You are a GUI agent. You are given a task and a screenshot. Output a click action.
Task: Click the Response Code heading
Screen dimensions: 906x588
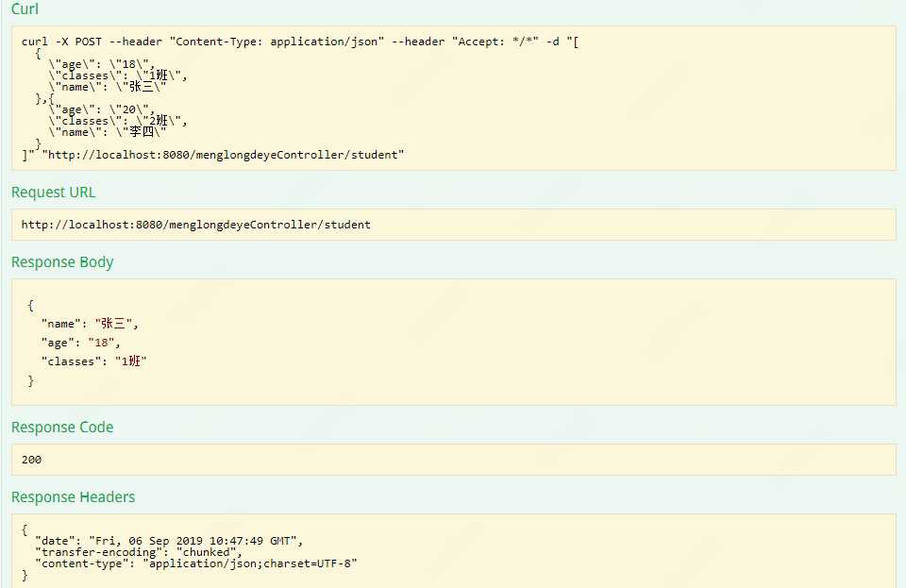pyautogui.click(x=62, y=428)
